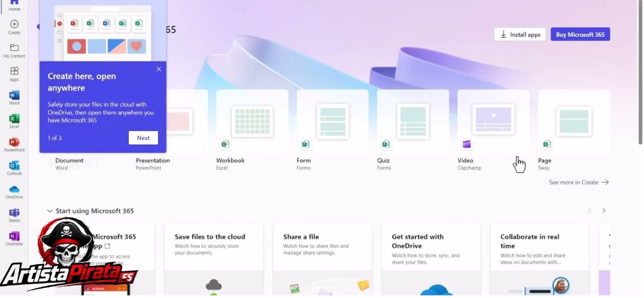Screen dimensions: 644x298
Task: Click Install apps button
Action: pyautogui.click(x=519, y=35)
